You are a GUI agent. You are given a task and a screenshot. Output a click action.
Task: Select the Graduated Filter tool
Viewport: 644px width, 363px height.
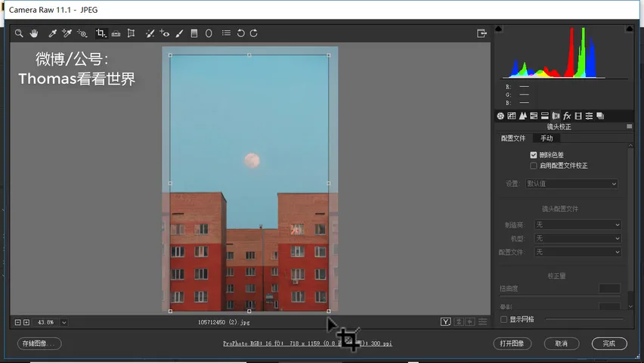(194, 33)
